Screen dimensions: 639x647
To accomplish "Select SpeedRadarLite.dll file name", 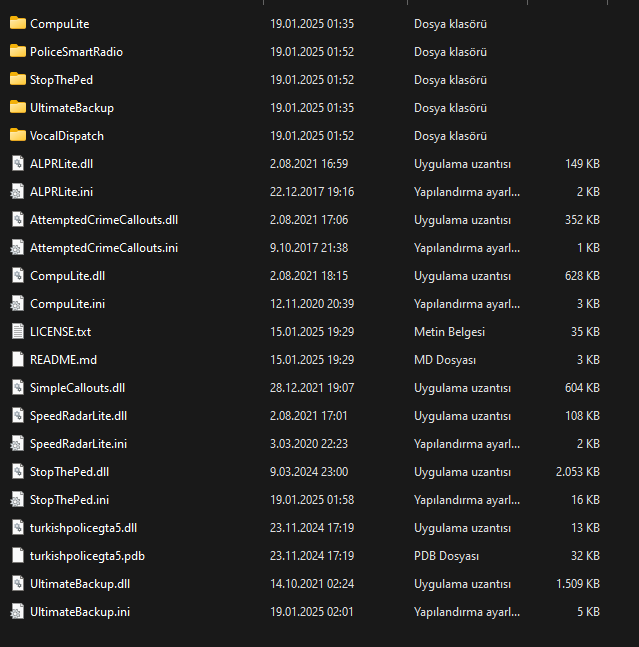I will coord(78,416).
